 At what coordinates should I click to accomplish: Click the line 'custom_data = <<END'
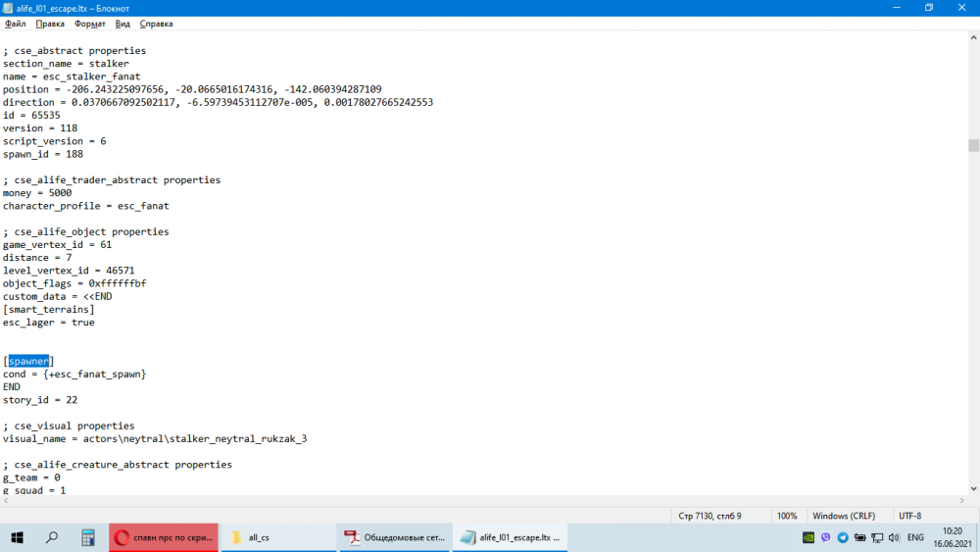pos(58,296)
